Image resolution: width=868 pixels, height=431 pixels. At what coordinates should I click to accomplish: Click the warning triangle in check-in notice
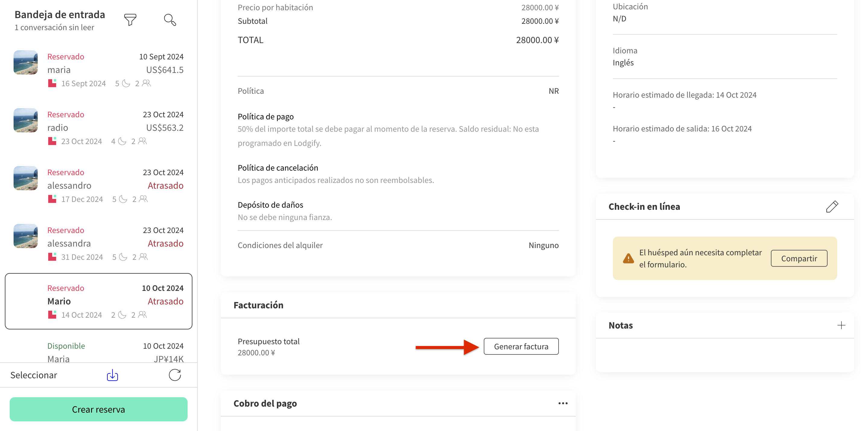pos(628,258)
